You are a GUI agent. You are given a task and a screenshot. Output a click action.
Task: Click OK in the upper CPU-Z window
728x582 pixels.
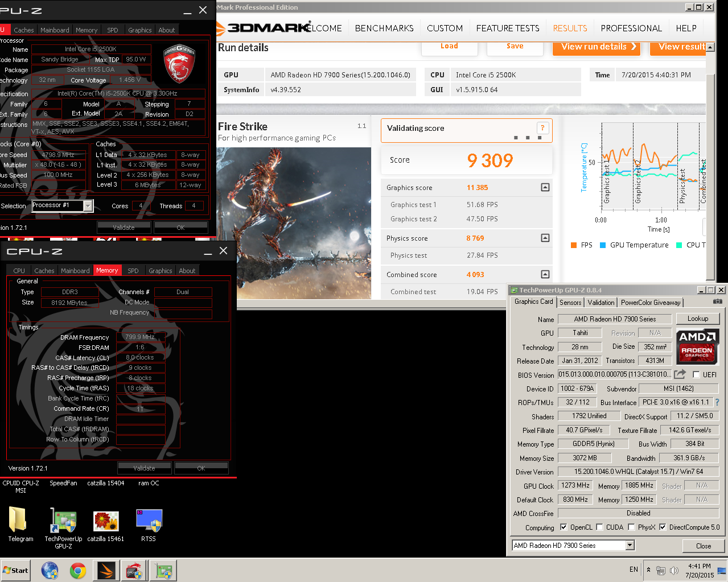click(180, 228)
